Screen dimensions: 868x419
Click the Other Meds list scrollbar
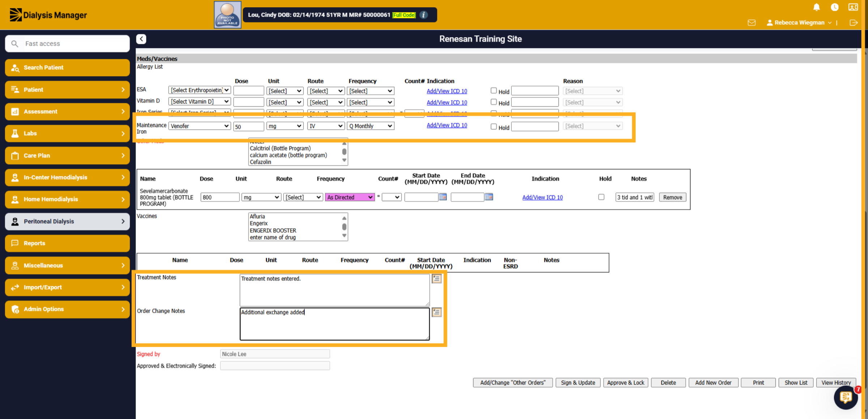click(x=344, y=152)
